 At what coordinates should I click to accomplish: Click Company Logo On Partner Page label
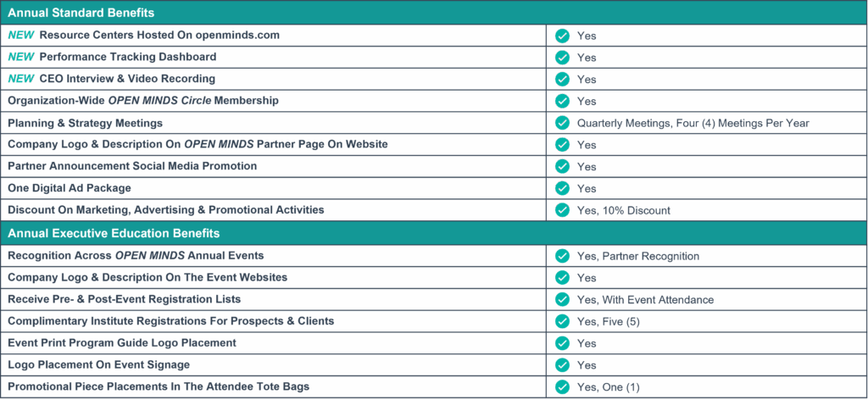(198, 144)
